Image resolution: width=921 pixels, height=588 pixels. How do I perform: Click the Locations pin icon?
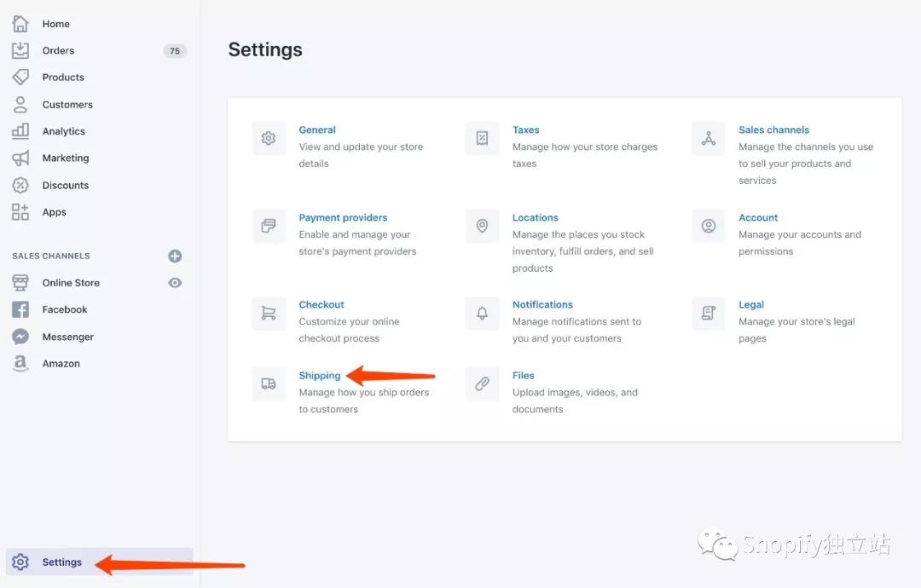coord(482,226)
